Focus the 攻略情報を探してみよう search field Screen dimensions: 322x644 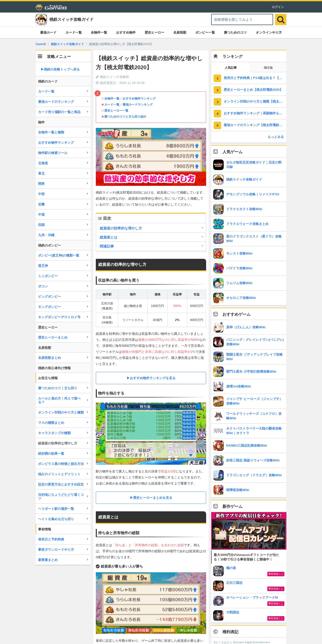tap(242, 19)
